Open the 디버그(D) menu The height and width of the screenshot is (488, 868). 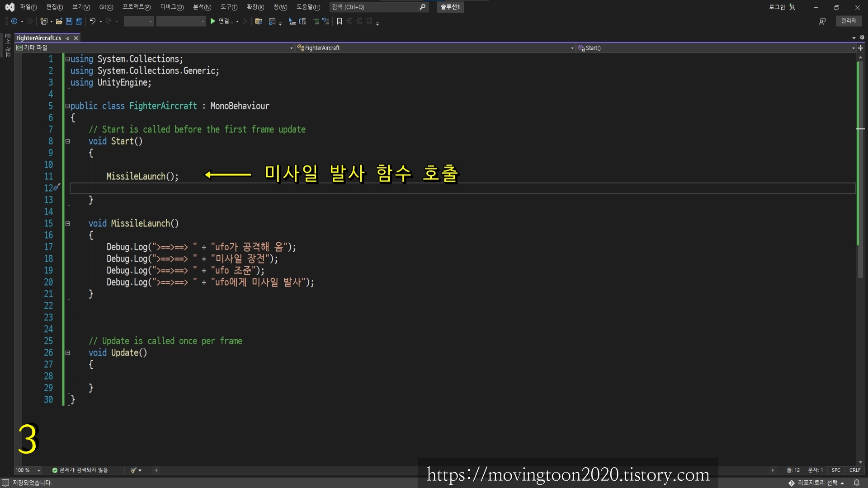(x=171, y=7)
